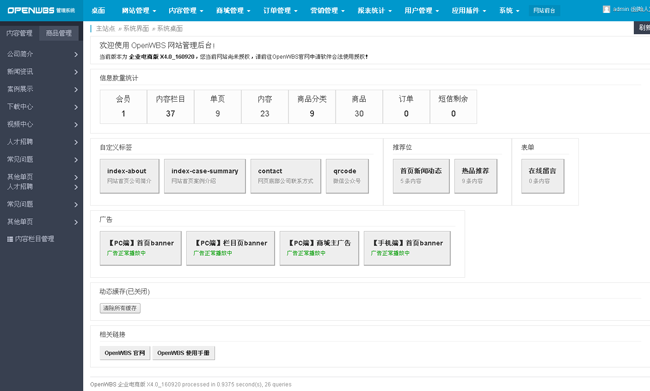Open the 单页 statistics card
This screenshot has width=650, height=391.
(x=218, y=107)
